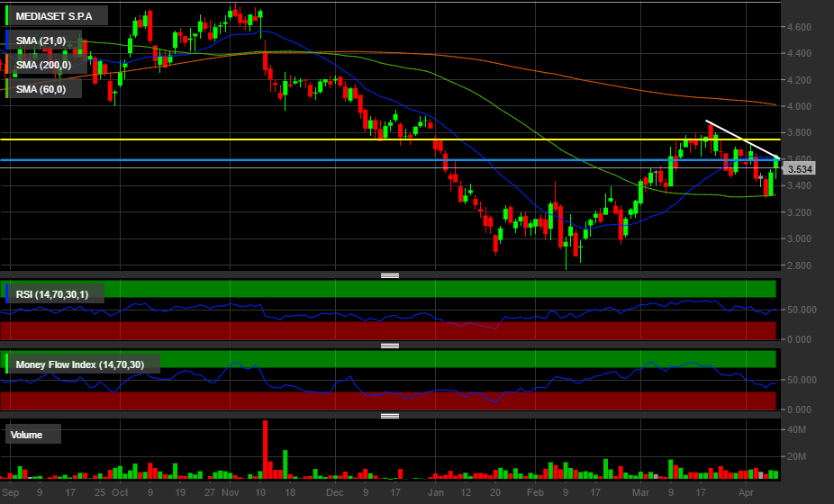
Task: Click the 2.800 price axis label
Action: [x=800, y=265]
